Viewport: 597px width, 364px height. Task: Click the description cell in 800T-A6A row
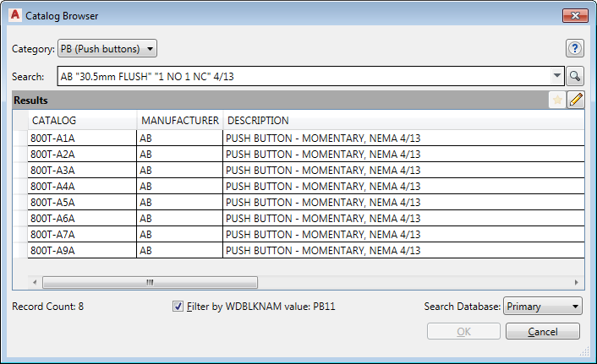coord(403,219)
